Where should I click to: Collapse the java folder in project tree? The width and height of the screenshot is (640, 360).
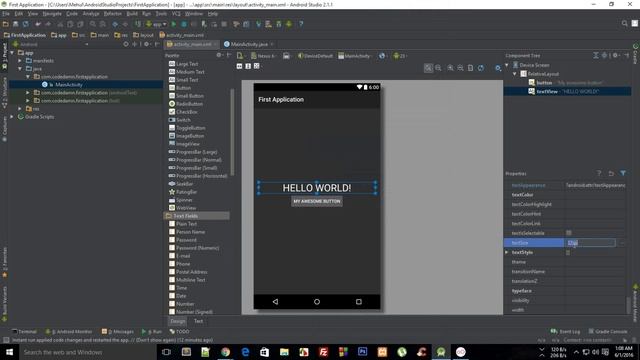[x=20, y=69]
